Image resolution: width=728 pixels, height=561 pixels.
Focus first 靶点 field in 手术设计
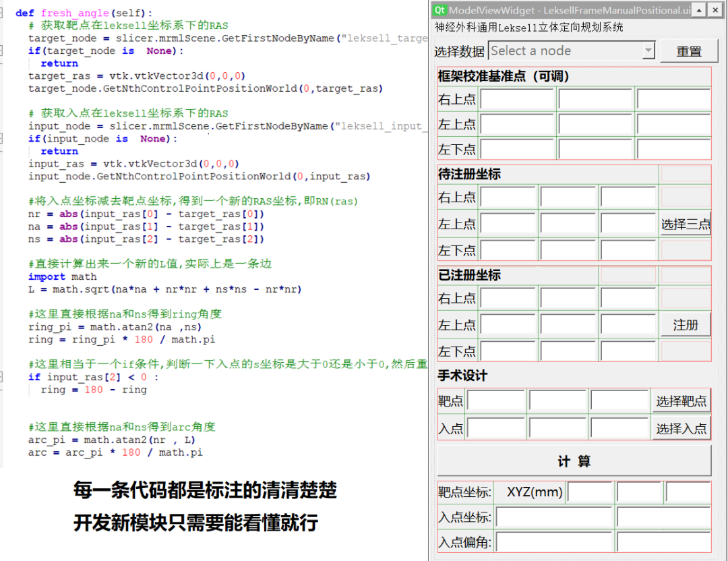[x=496, y=401]
